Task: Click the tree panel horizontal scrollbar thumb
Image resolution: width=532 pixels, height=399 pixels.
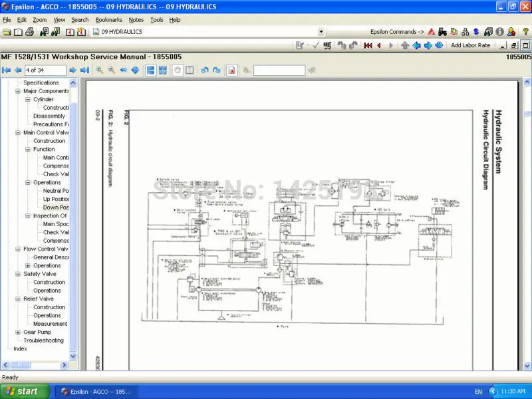Action: click(20, 365)
